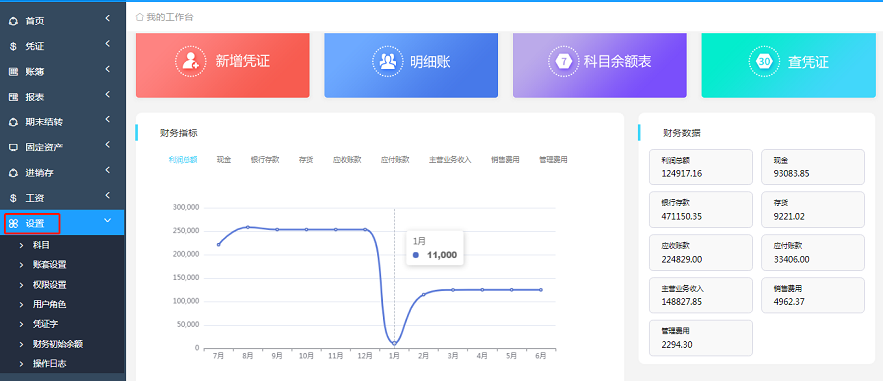Click the 2月 data point on the chart
883x381 pixels.
(x=423, y=295)
